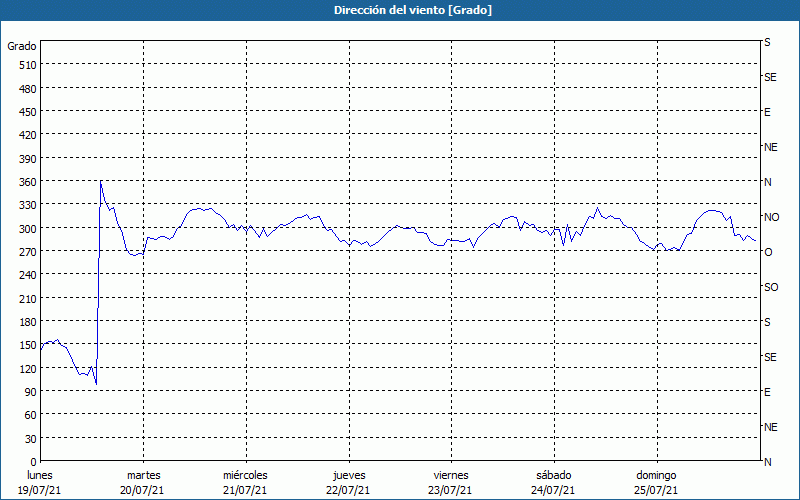This screenshot has height=500, width=800.
Task: Select the date 23/07/21
Action: pos(451,490)
